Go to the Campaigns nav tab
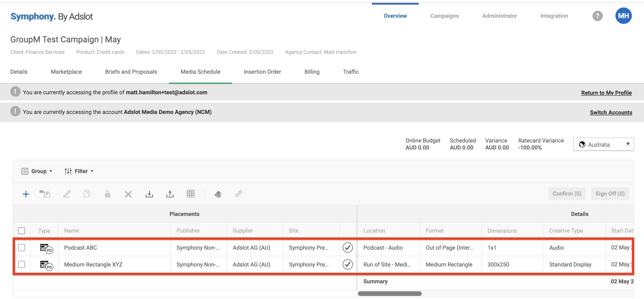 (x=444, y=16)
